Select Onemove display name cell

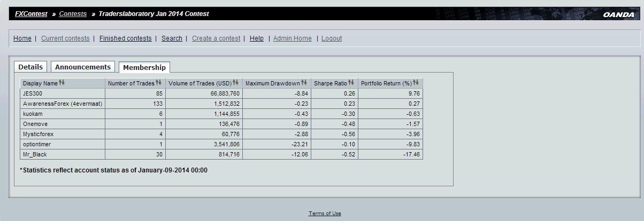point(62,124)
